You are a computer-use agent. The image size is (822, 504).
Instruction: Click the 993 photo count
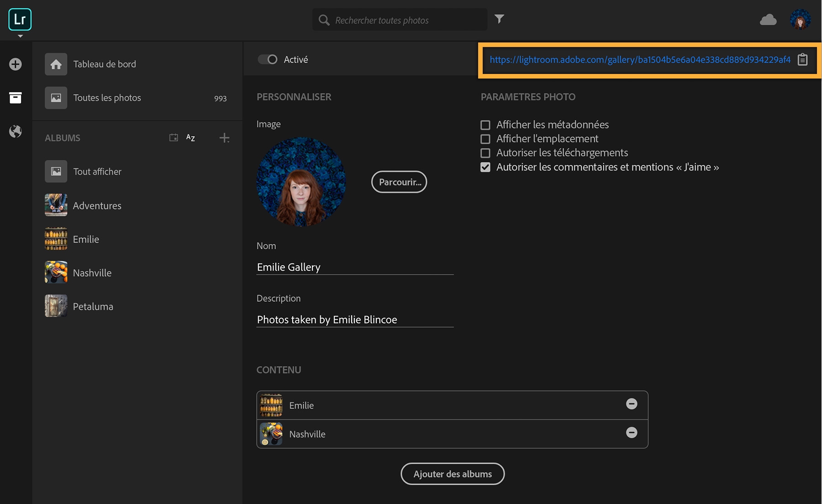pyautogui.click(x=221, y=98)
